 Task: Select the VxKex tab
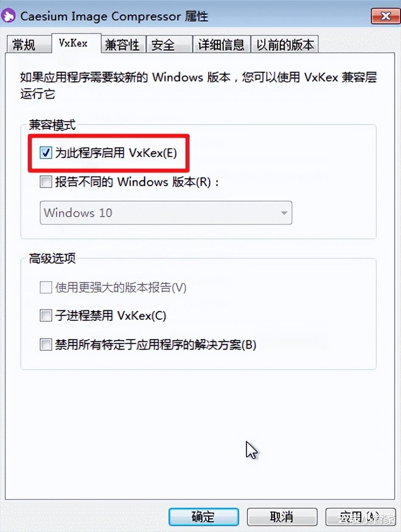pos(74,43)
